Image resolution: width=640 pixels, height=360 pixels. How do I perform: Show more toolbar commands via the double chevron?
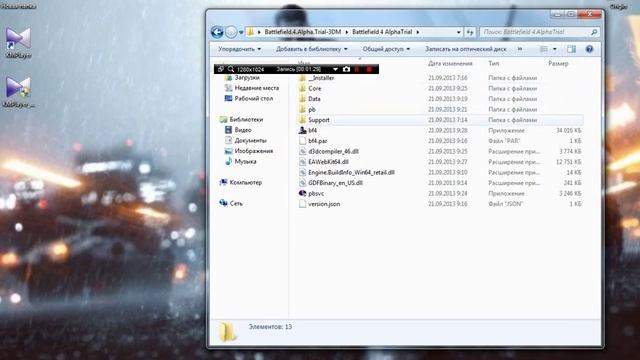pyautogui.click(x=520, y=49)
